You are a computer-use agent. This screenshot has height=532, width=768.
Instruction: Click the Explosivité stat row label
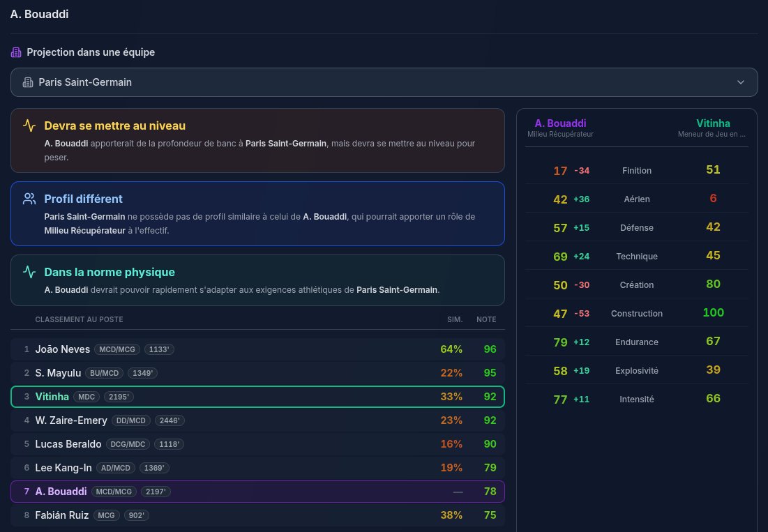tap(637, 370)
